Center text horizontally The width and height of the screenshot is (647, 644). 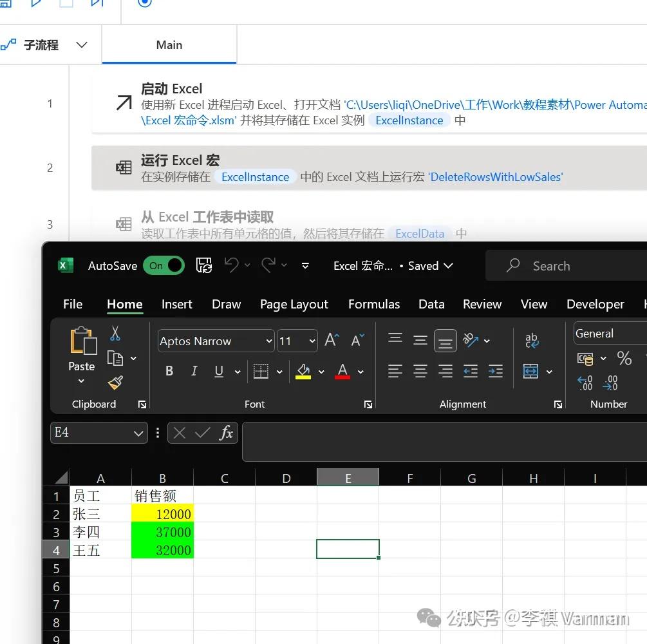pyautogui.click(x=420, y=371)
